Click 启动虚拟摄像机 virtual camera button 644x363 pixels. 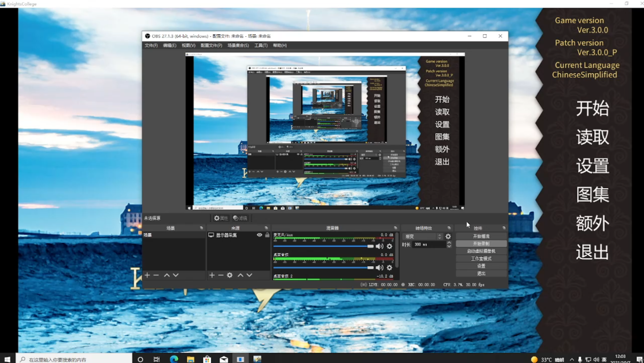tap(481, 251)
